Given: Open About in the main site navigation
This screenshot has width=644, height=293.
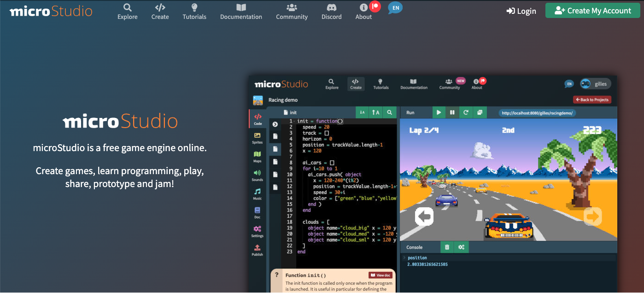Looking at the screenshot, I should click(x=363, y=12).
